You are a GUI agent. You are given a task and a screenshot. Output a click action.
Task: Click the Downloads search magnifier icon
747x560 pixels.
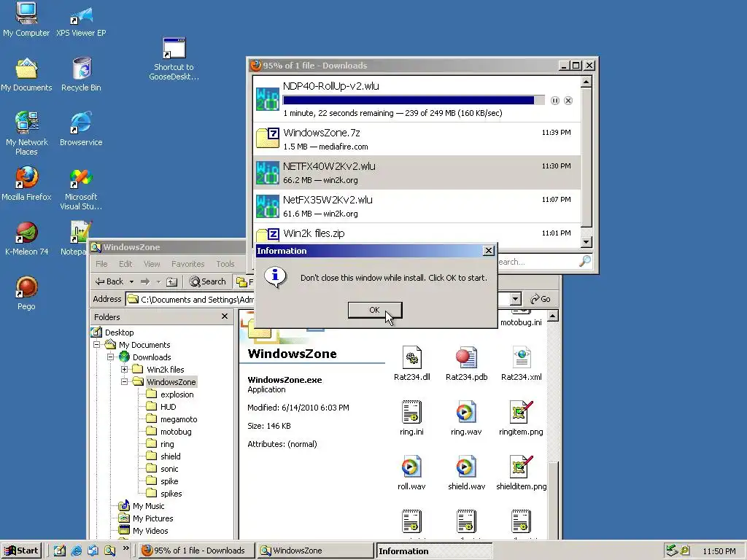click(x=585, y=261)
